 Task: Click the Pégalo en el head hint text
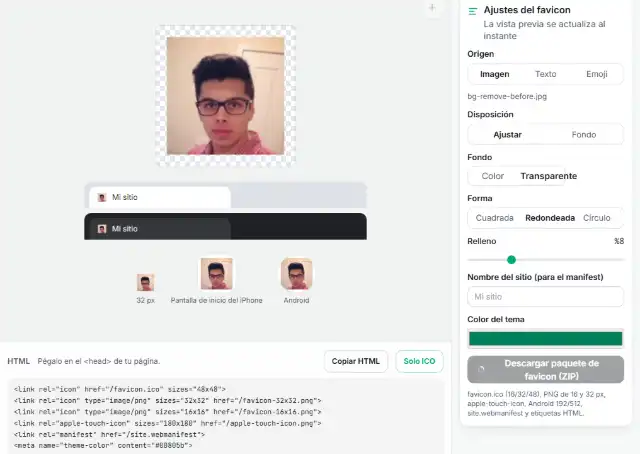[99, 361]
